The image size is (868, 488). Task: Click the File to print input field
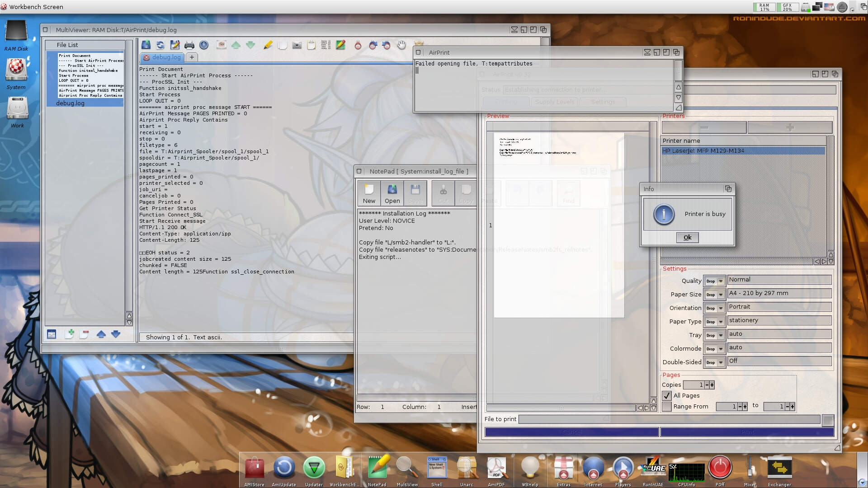coord(669,419)
